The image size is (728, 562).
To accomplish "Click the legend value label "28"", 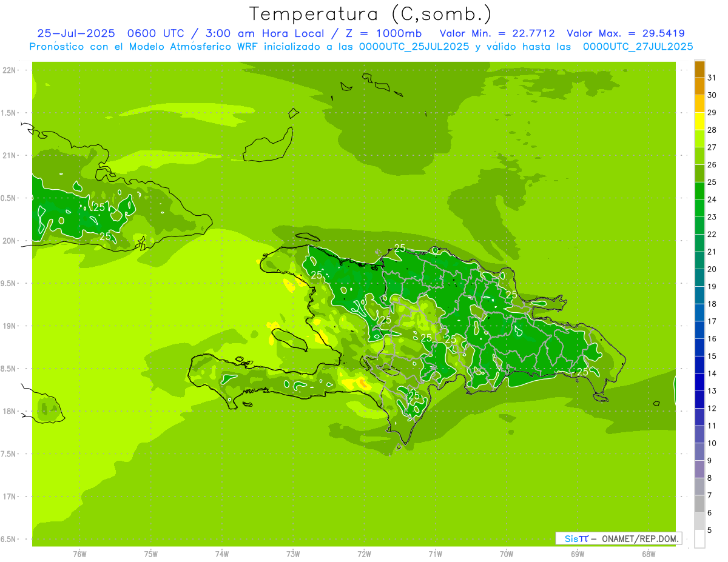I will [712, 130].
